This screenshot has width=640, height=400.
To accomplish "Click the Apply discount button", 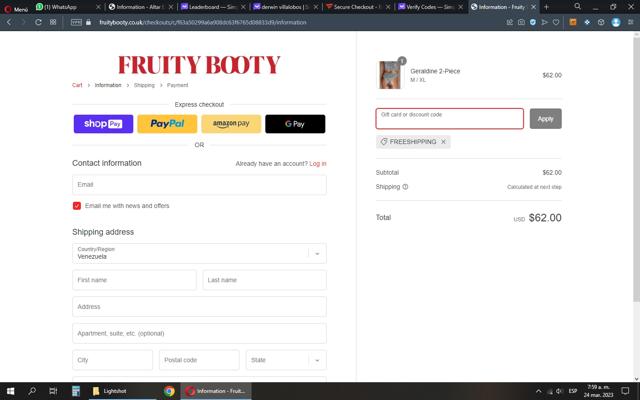I will (545, 119).
